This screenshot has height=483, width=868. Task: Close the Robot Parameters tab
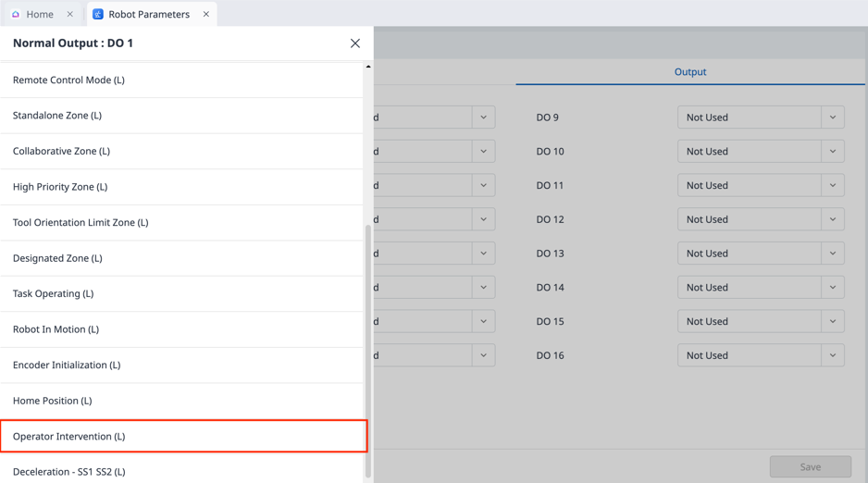click(206, 14)
